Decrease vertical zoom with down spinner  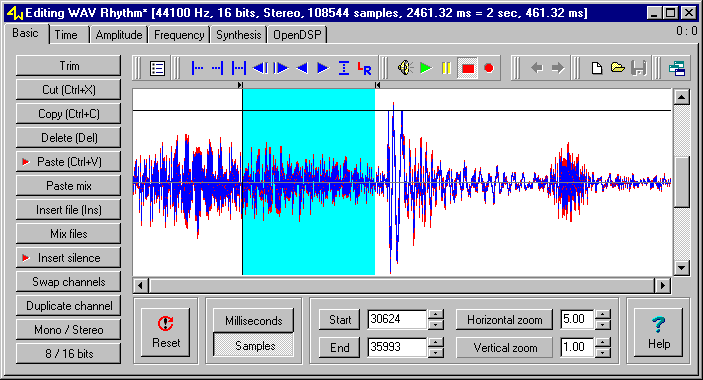pyautogui.click(x=603, y=353)
